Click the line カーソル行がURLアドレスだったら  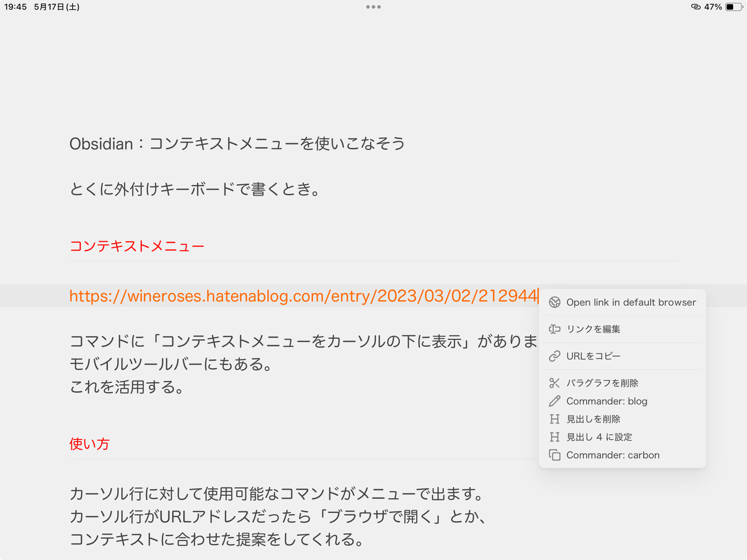278,516
